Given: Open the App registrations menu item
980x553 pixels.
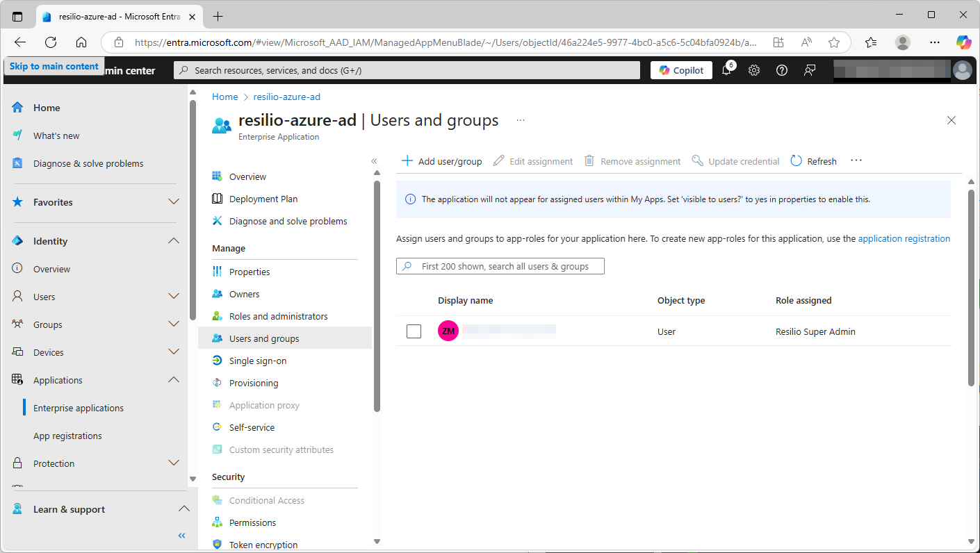Looking at the screenshot, I should coord(68,436).
